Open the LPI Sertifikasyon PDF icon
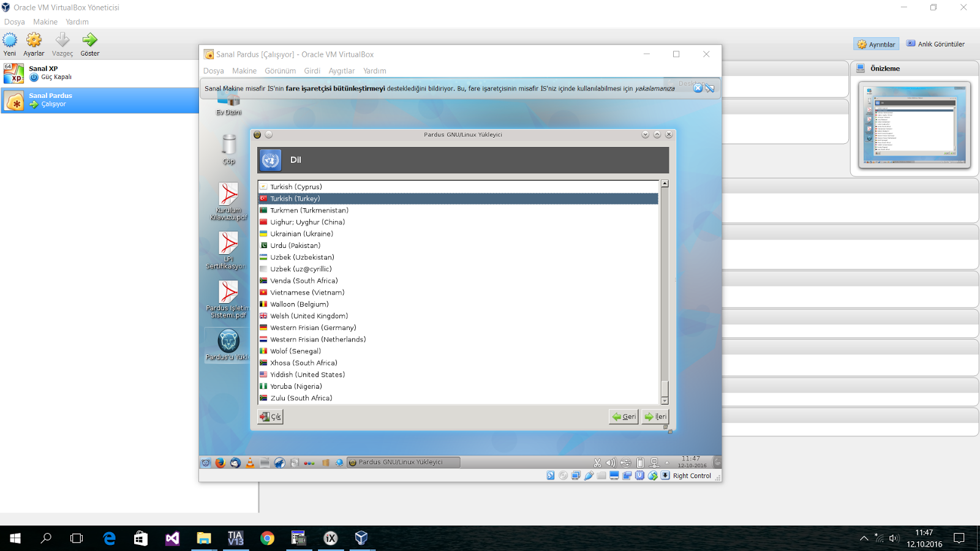Image resolution: width=980 pixels, height=551 pixels. point(228,250)
